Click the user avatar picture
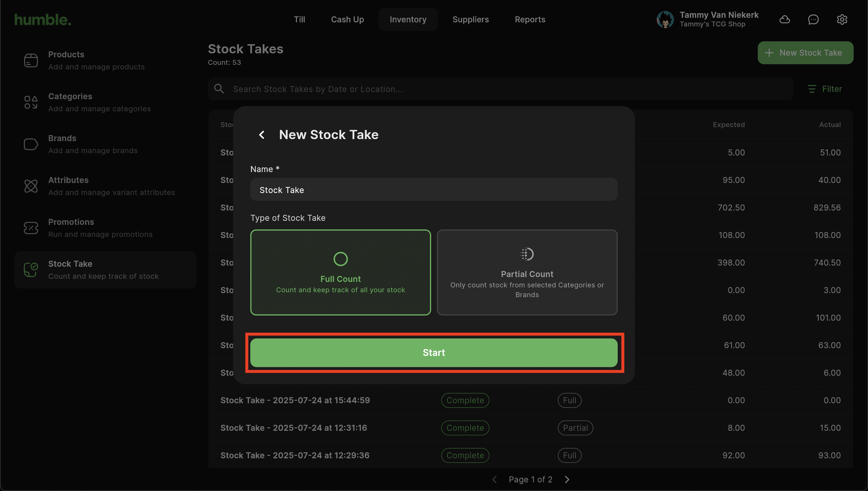868x491 pixels. (x=665, y=20)
